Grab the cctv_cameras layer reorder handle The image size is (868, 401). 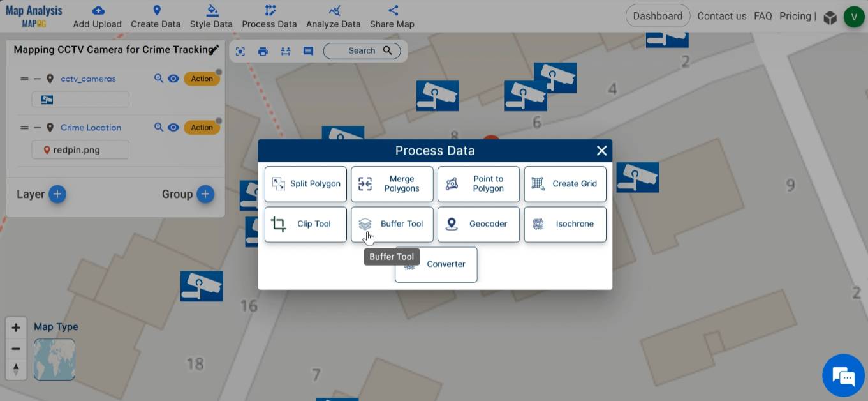24,79
